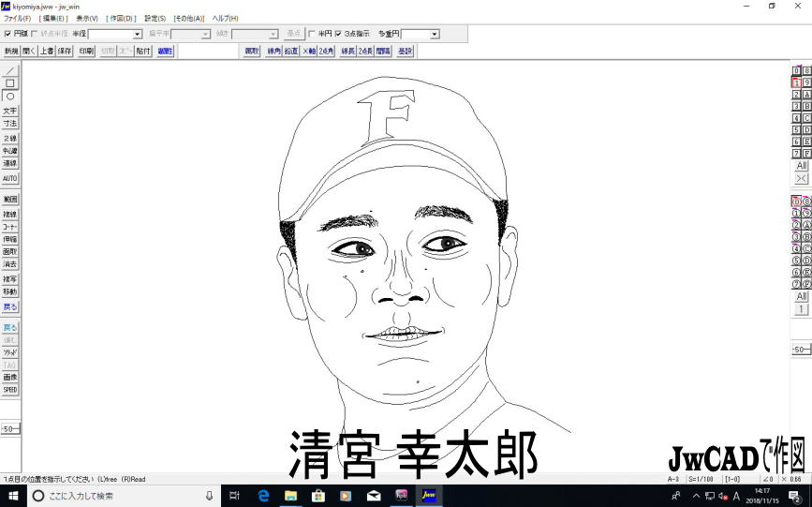The image size is (812, 507).
Task: Open File Explorer from the taskbar
Action: (x=291, y=496)
